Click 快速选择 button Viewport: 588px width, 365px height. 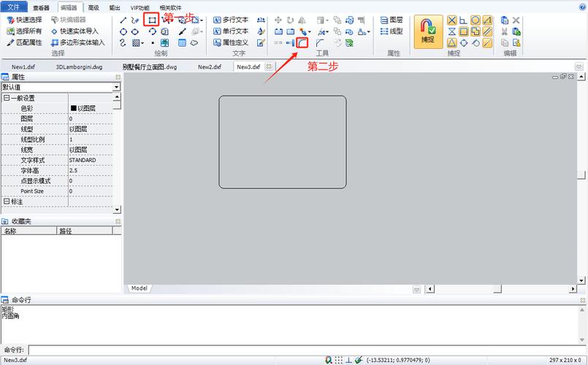pyautogui.click(x=25, y=20)
